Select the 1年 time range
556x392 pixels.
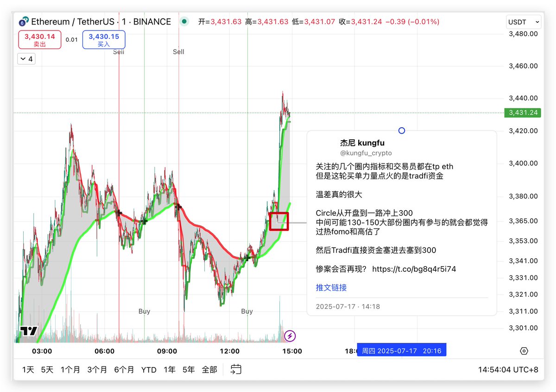click(170, 370)
